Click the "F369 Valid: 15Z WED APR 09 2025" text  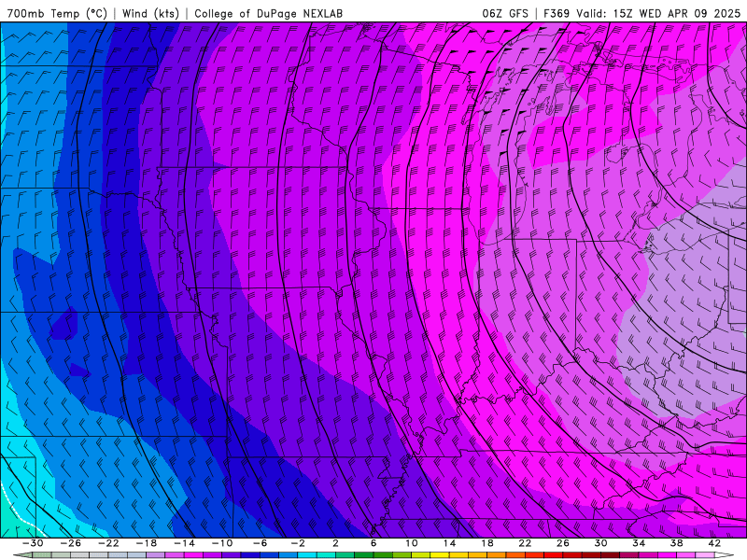pyautogui.click(x=644, y=13)
